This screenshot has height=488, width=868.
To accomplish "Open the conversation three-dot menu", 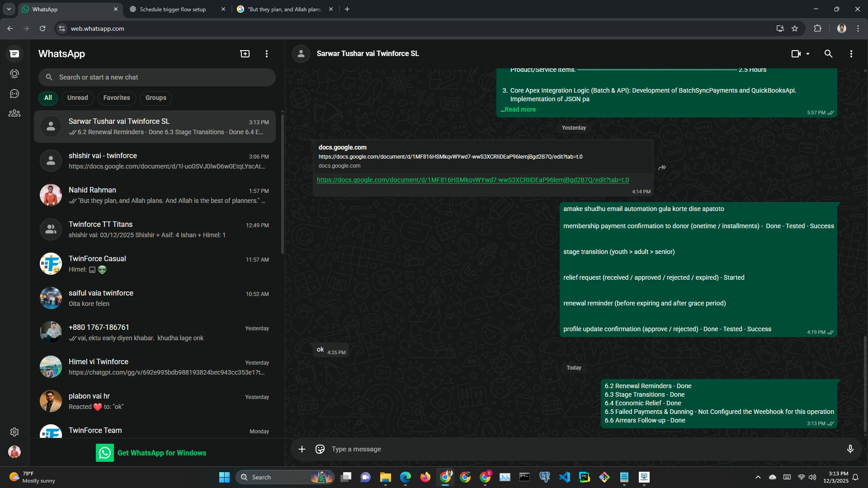I will (851, 54).
